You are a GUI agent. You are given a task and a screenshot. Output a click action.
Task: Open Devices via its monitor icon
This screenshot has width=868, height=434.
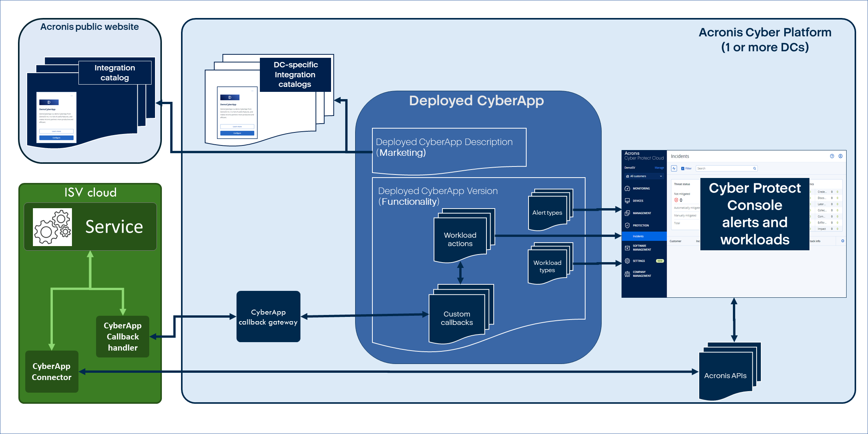[x=627, y=201]
